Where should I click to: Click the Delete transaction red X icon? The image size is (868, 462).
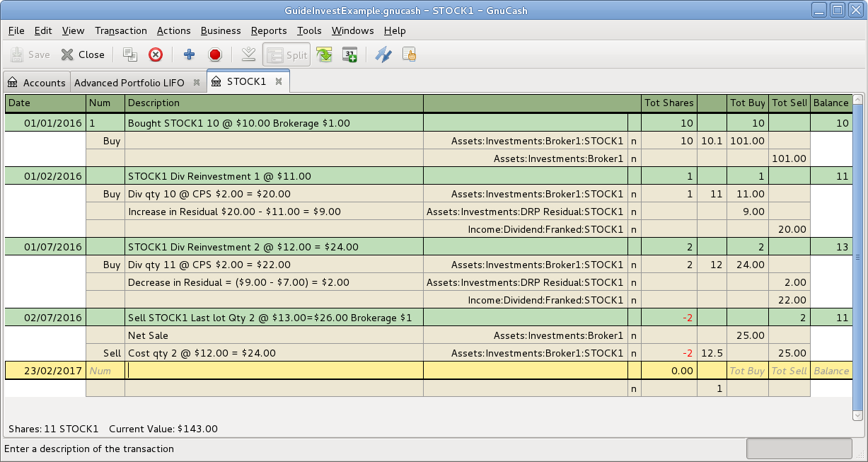156,54
